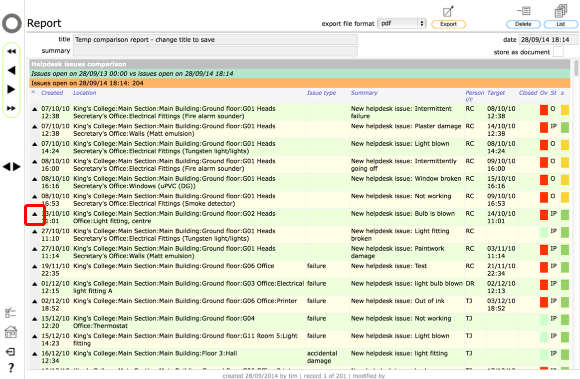Click the 'Issues open on 28/09/14 18:14: 204' banner
Image resolution: width=580 pixels, height=379 pixels.
300,83
